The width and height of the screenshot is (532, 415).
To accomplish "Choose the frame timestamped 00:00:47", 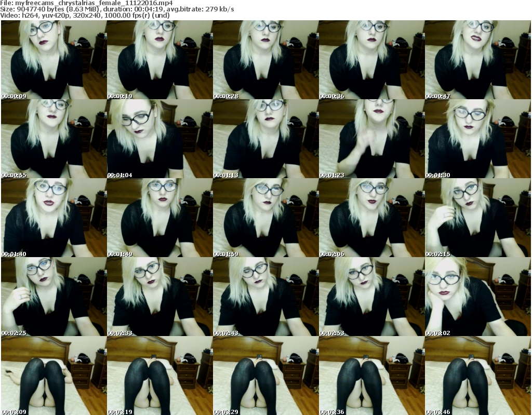I will [477, 60].
